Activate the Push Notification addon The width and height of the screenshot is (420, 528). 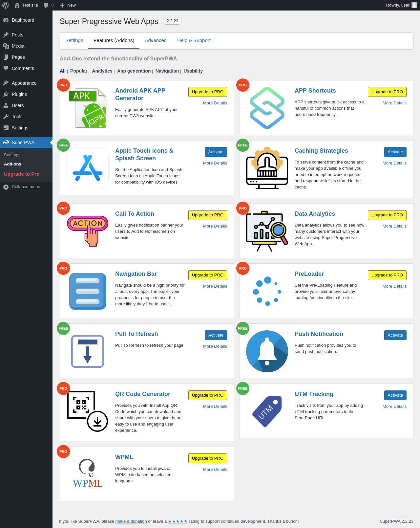click(395, 335)
